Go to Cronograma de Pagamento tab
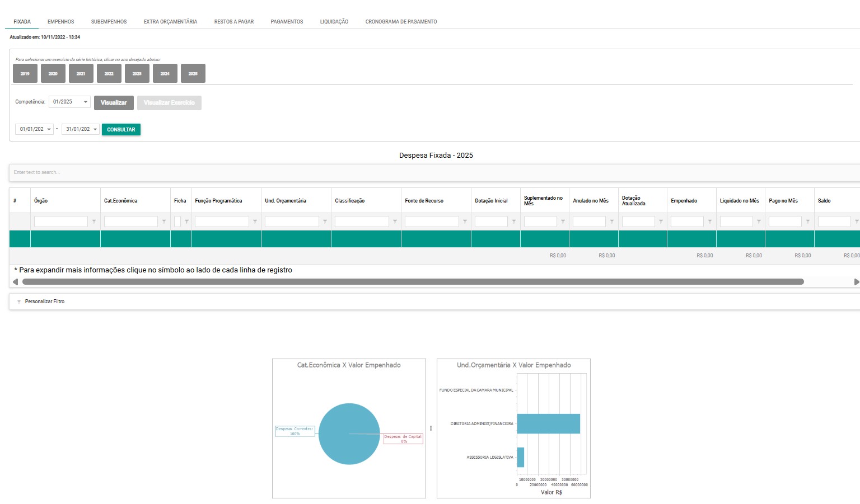 [x=401, y=22]
